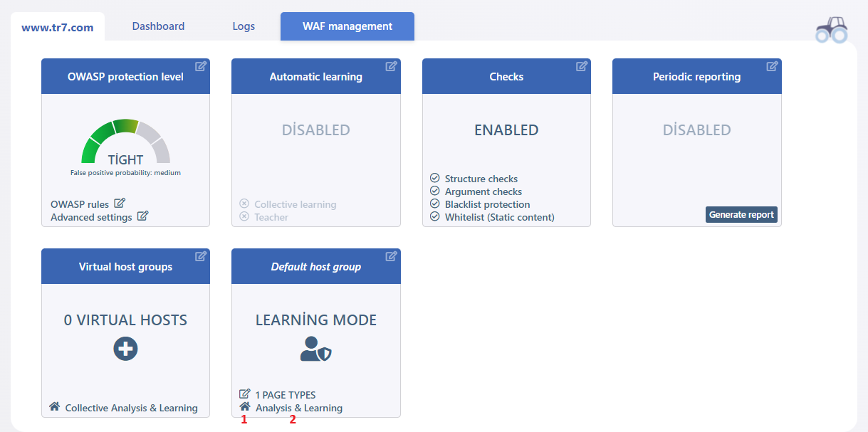
Task: Open Automatic learning card edit icon
Action: point(391,66)
